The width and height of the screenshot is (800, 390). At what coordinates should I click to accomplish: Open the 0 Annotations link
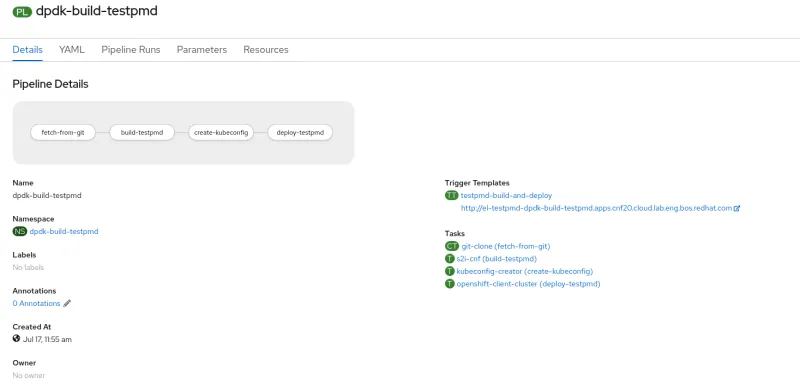pos(36,303)
